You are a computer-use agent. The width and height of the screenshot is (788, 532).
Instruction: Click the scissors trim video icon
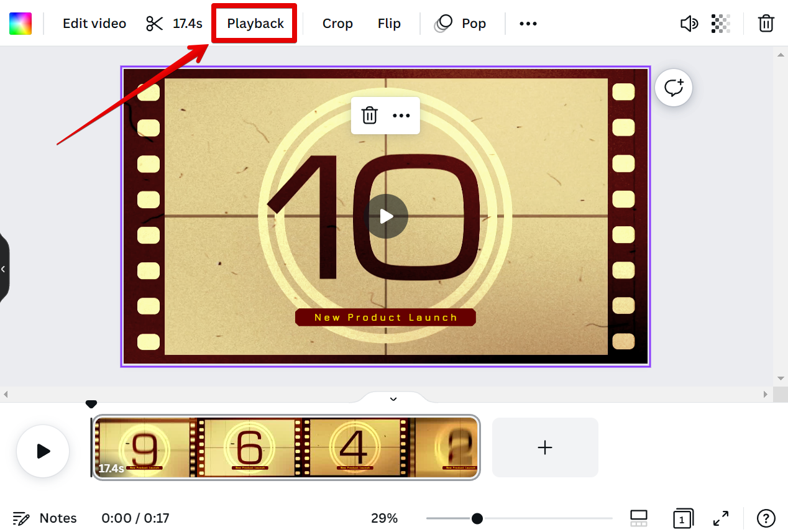pyautogui.click(x=154, y=24)
